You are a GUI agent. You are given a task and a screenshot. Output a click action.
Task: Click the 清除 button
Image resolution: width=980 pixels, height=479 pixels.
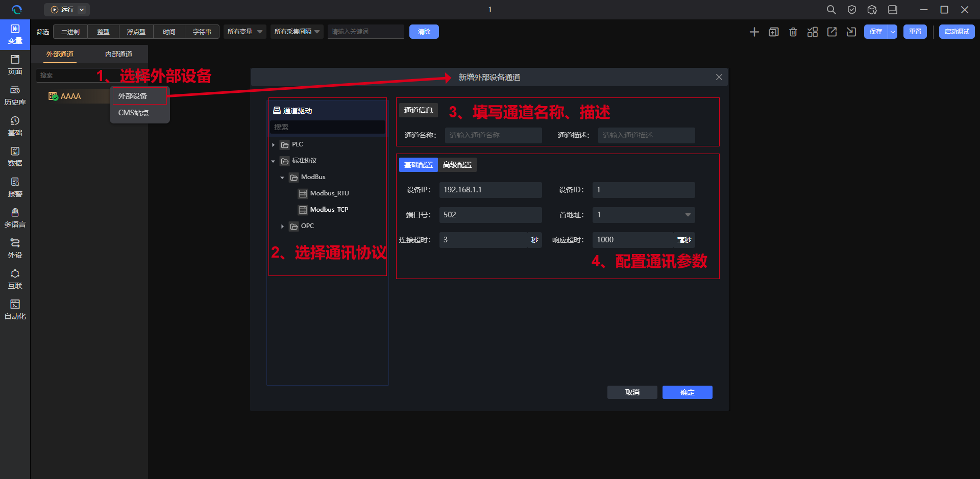[x=424, y=32]
